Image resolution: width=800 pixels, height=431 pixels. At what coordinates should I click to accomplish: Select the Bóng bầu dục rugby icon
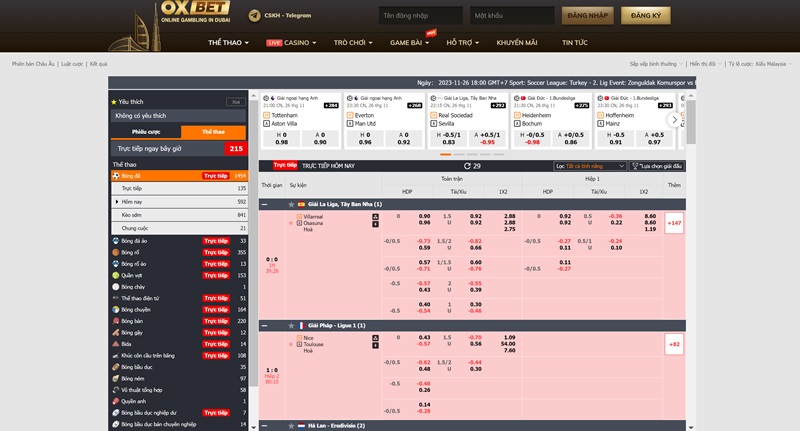click(x=116, y=367)
